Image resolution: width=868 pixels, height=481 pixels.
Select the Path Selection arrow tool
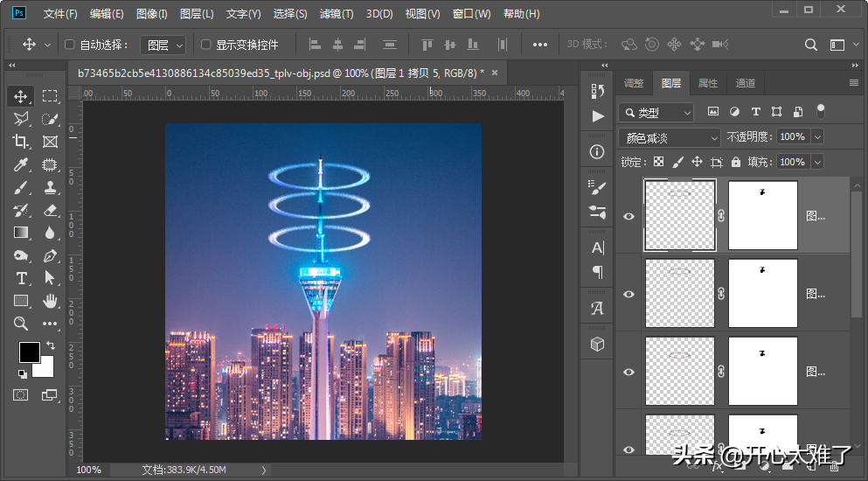50,277
